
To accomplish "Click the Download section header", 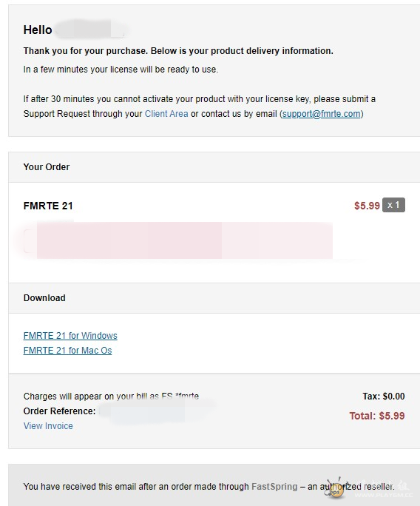I will (x=44, y=298).
